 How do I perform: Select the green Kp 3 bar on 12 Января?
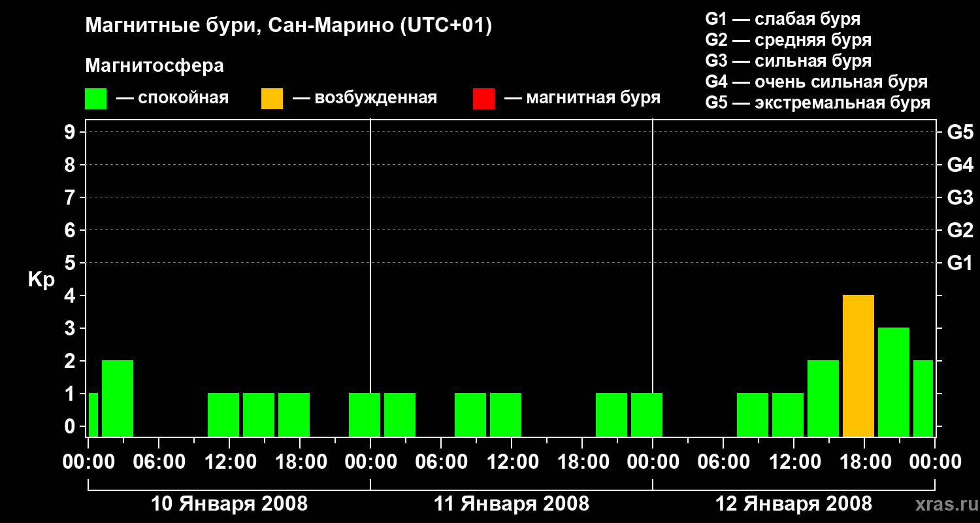pos(894,382)
